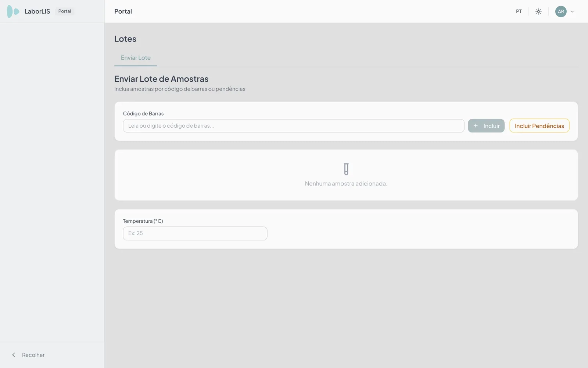
Task: Toggle the light theme sun icon
Action: tap(538, 11)
